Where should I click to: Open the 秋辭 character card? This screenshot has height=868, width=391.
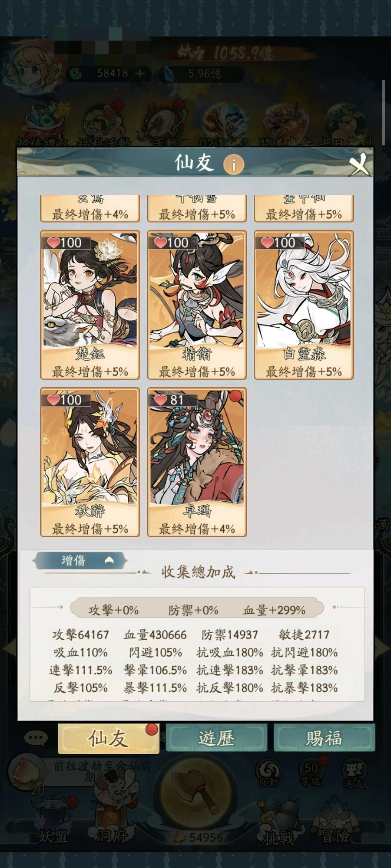click(x=90, y=462)
